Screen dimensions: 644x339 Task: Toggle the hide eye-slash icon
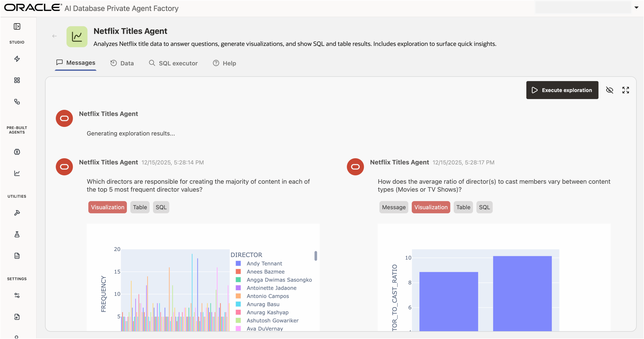tap(609, 90)
